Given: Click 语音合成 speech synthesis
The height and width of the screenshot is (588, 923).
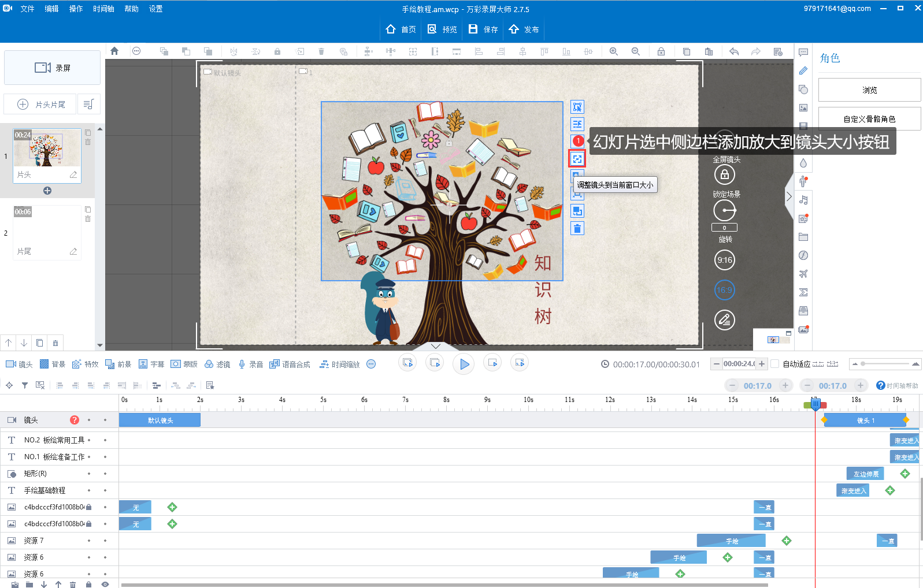Looking at the screenshot, I should point(290,364).
